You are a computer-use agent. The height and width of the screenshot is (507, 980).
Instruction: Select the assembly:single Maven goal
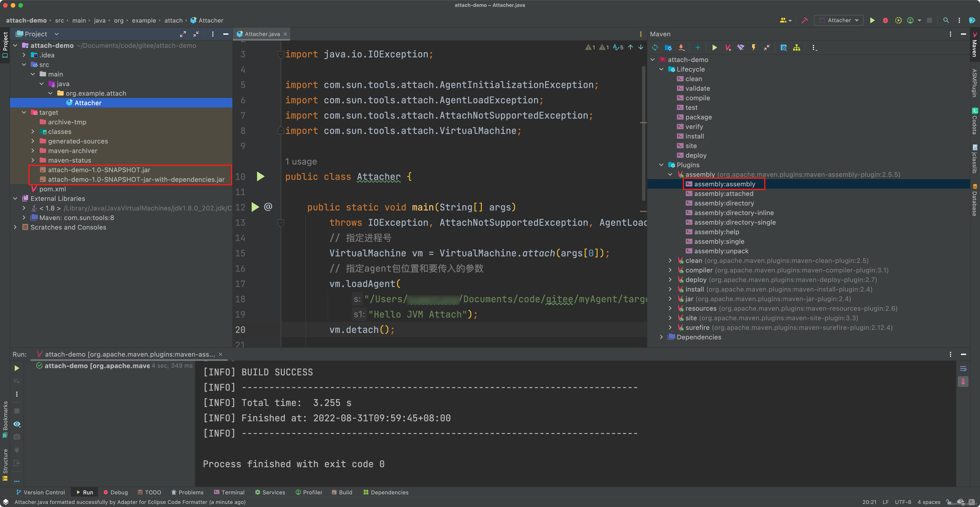[719, 241]
